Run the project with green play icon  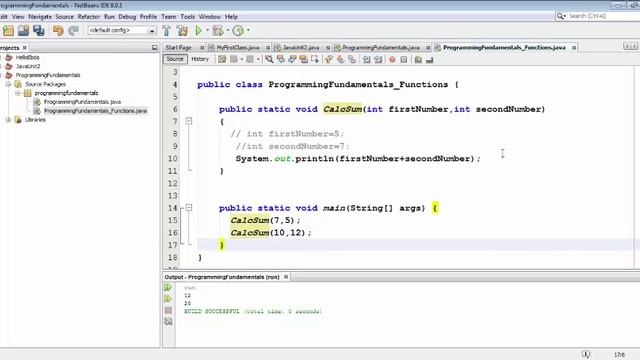click(198, 31)
